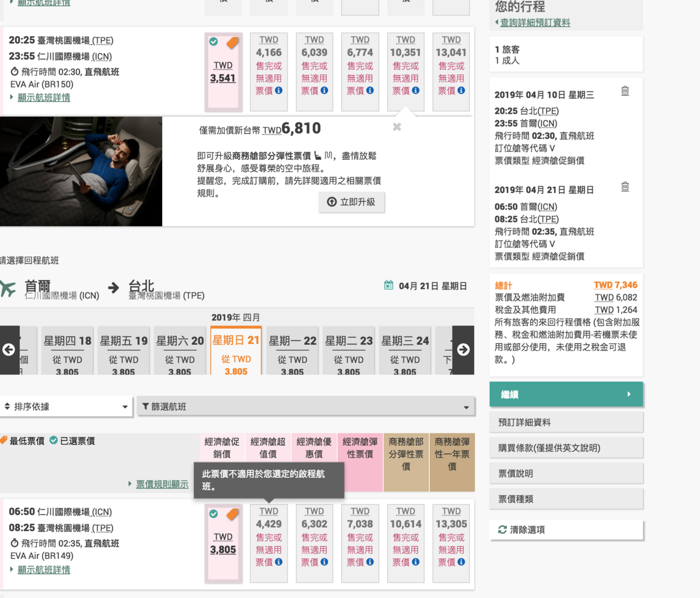This screenshot has height=598, width=700.
Task: Click the 立即升級 upgrade button
Action: (x=352, y=202)
